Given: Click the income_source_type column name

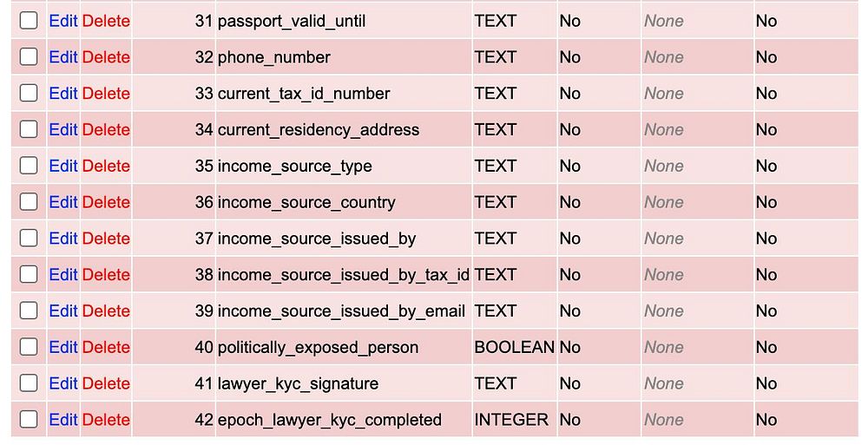Looking at the screenshot, I should pyautogui.click(x=294, y=166).
